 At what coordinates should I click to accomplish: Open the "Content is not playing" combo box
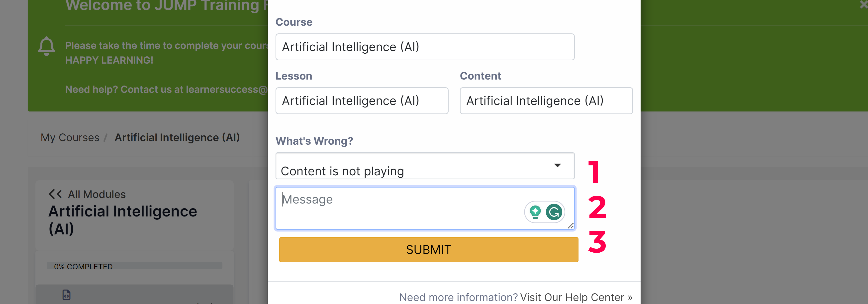pos(425,166)
